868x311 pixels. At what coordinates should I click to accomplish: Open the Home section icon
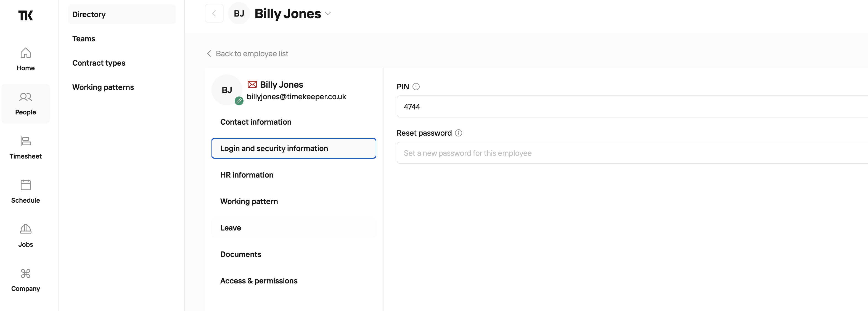(x=26, y=53)
